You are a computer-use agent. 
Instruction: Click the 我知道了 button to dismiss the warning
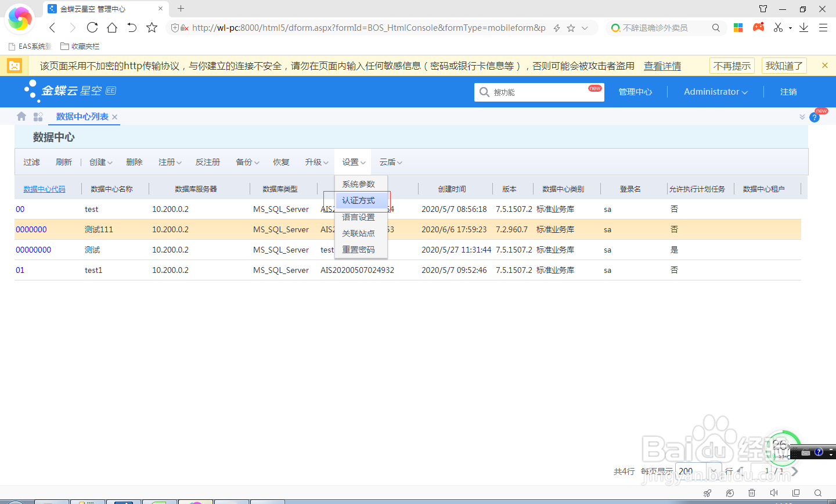(x=784, y=66)
